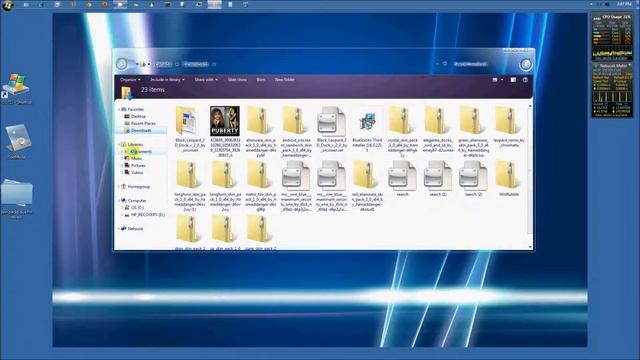Select the Music library

(136, 158)
